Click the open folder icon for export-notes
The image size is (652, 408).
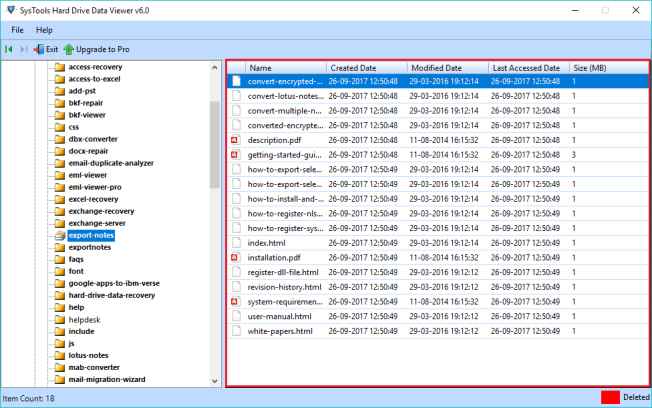[x=59, y=234]
